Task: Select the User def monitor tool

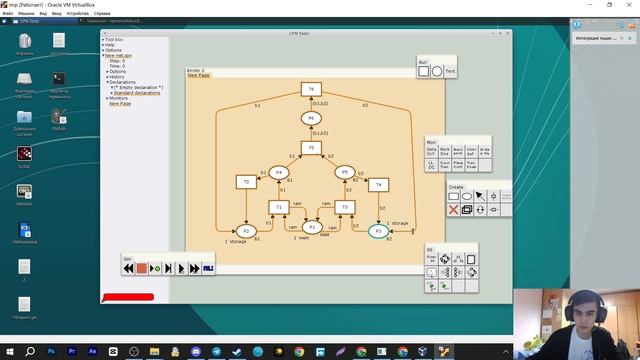Action: tap(471, 152)
